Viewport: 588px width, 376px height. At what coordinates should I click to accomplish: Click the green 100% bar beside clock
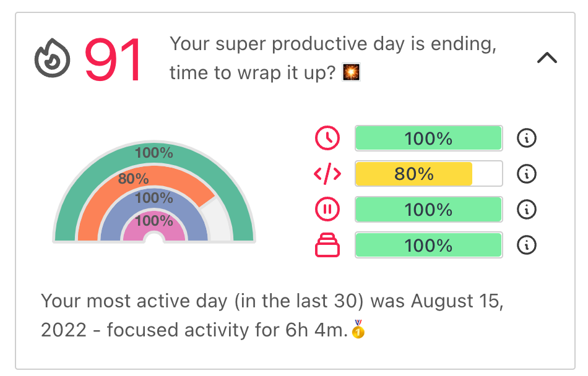coord(429,138)
